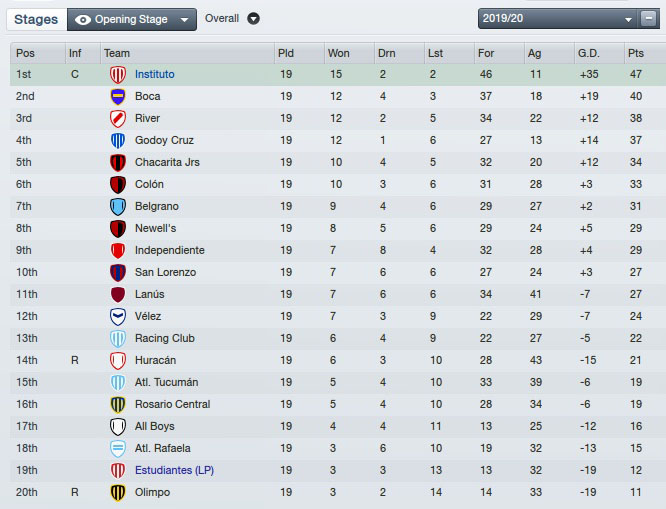Click the Belgrano club badge icon
Image resolution: width=666 pixels, height=509 pixels.
117,207
